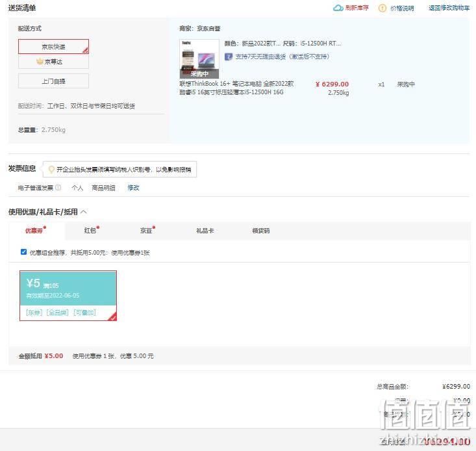
Task: Click the 商家：京东自营 label
Action: pos(200,29)
